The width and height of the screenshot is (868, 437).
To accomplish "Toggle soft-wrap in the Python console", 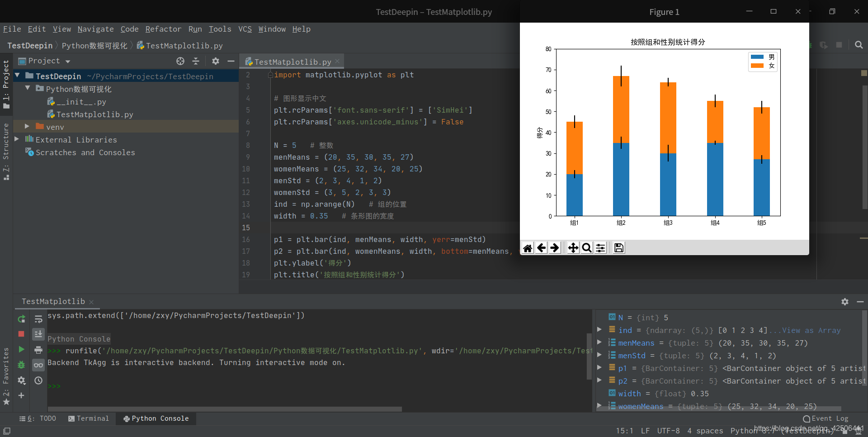I will pos(38,319).
